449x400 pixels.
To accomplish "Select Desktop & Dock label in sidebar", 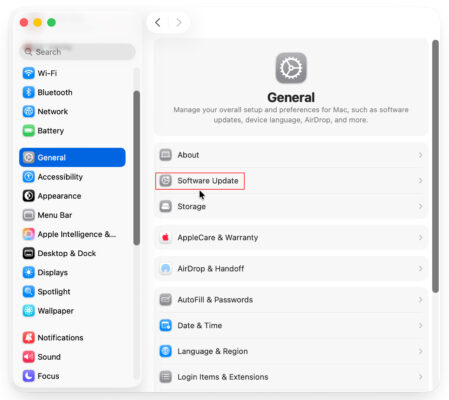I will coord(67,253).
